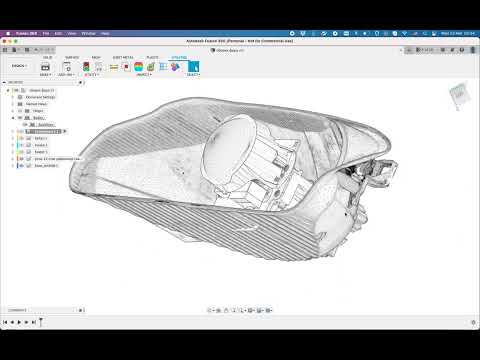
Task: Open Scripts and Add-Ins icon
Action: [x=67, y=67]
